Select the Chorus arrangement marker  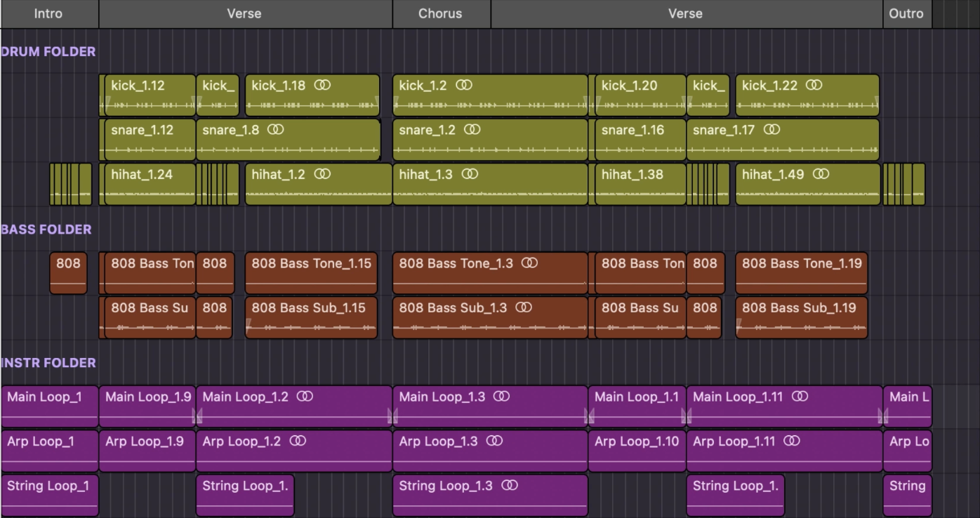pyautogui.click(x=442, y=14)
